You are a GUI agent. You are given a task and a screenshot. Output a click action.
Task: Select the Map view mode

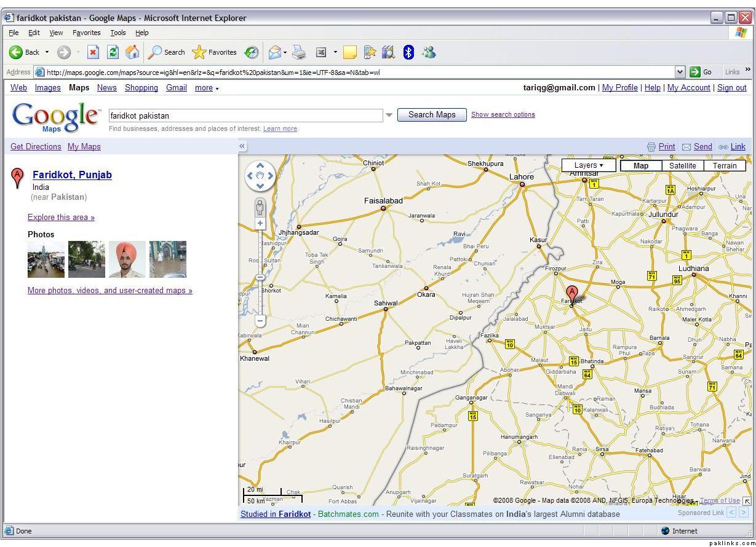point(641,165)
